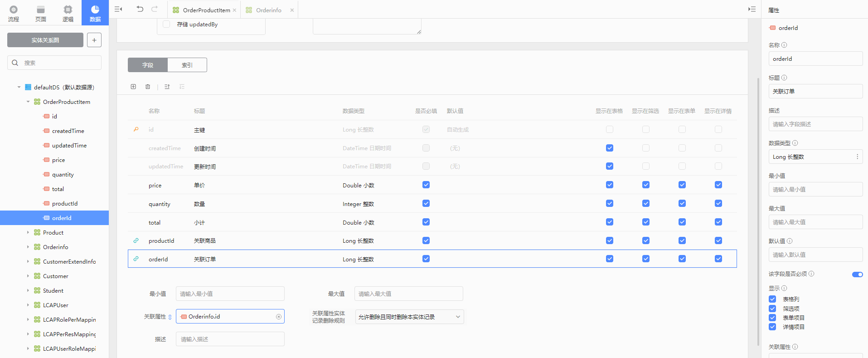Viewport: 868px width, 358px height.
Task: Collapse the left sidebar panel
Action: 118,9
